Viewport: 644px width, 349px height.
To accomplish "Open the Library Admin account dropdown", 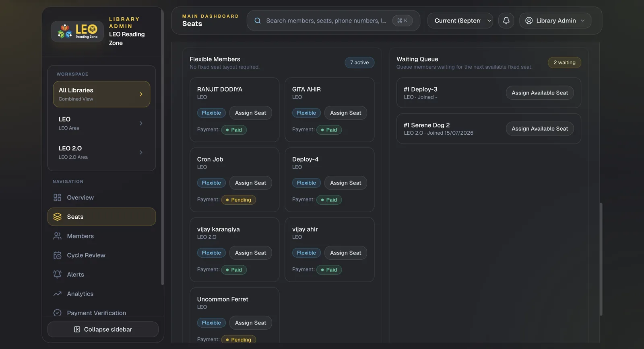I will [x=555, y=21].
